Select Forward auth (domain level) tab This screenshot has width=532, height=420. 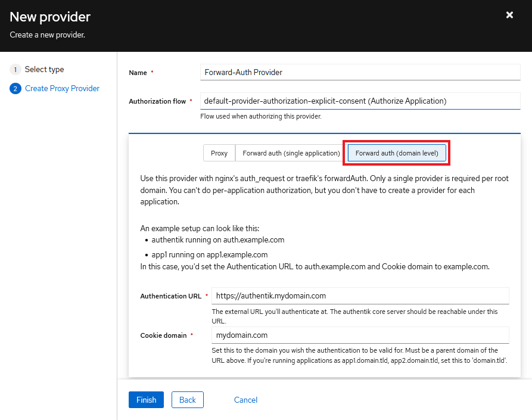click(x=397, y=153)
